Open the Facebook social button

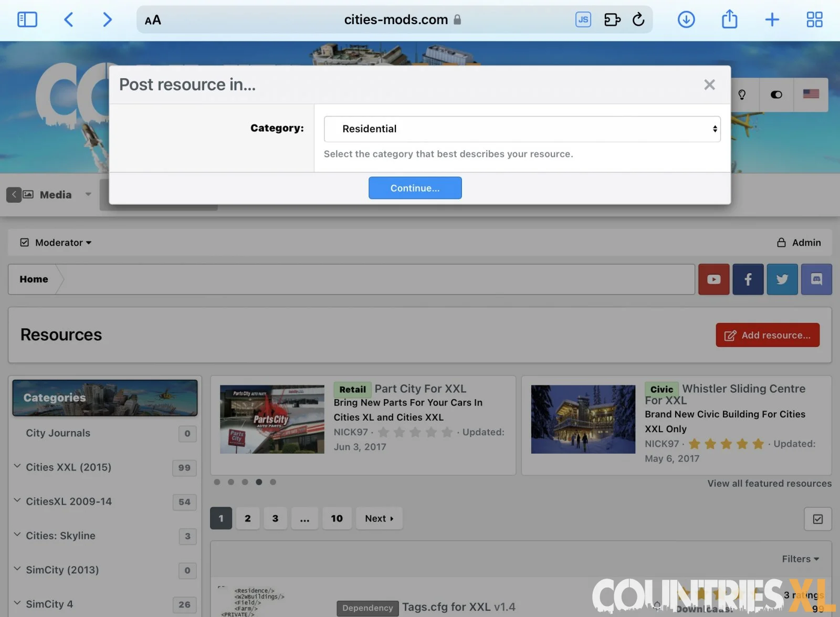pos(748,279)
